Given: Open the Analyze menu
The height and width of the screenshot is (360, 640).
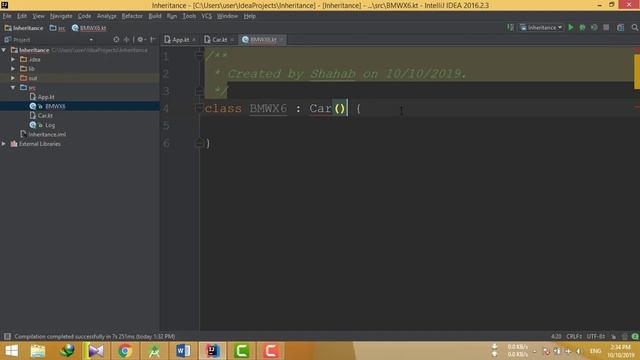Looking at the screenshot, I should (107, 16).
